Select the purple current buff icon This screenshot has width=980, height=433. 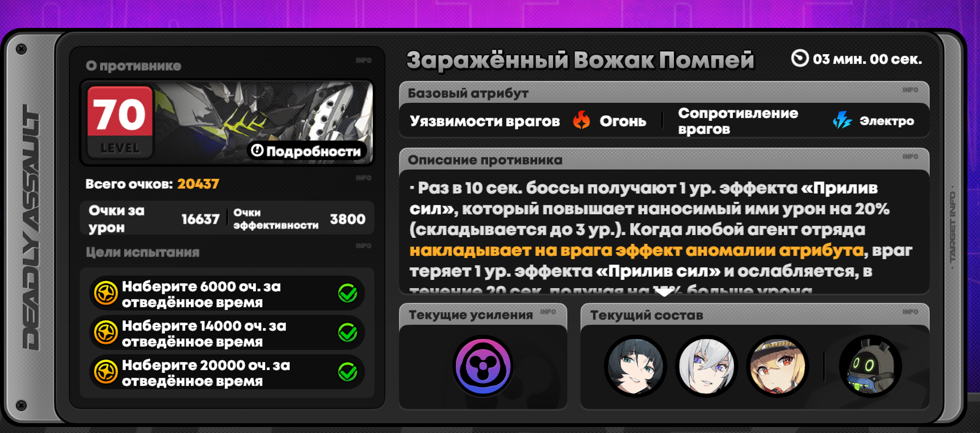pos(483,366)
